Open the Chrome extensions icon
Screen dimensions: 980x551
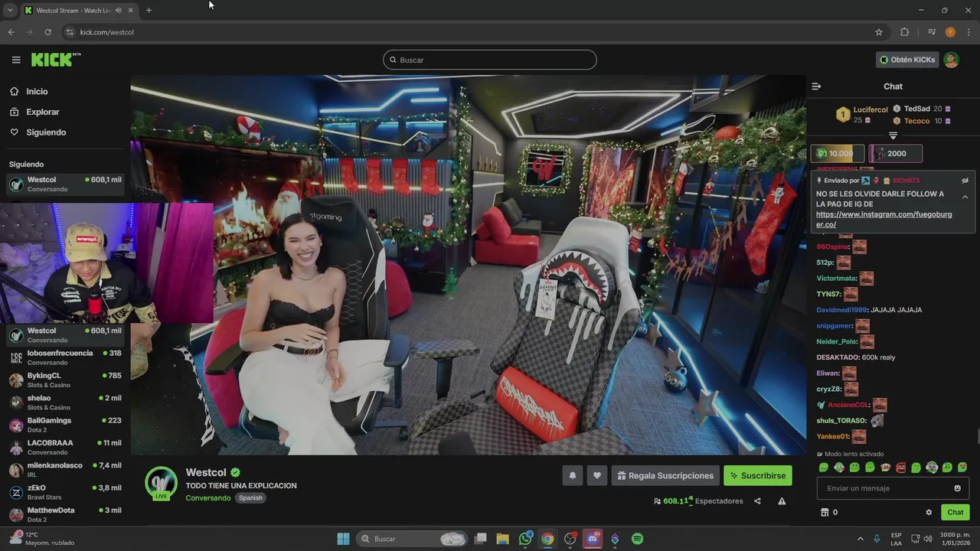point(905,32)
